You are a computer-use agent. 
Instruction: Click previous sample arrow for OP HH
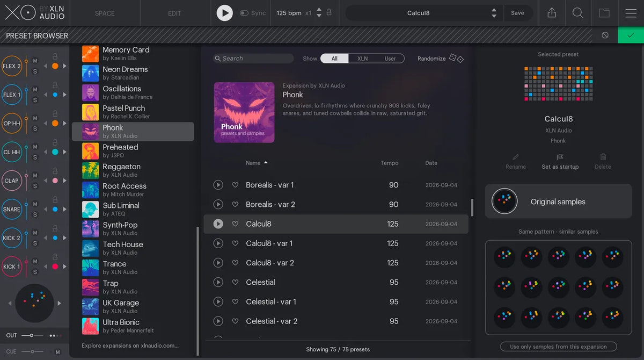(x=46, y=124)
